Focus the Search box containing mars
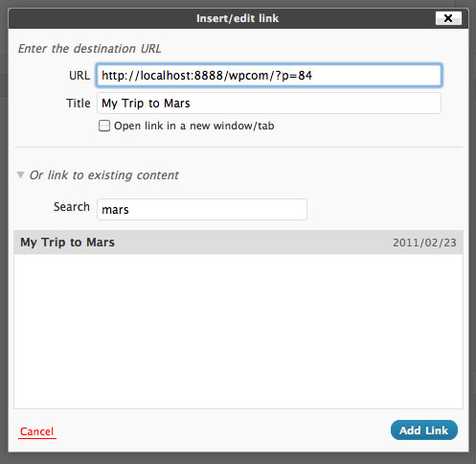This screenshot has height=464, width=476. [x=202, y=210]
